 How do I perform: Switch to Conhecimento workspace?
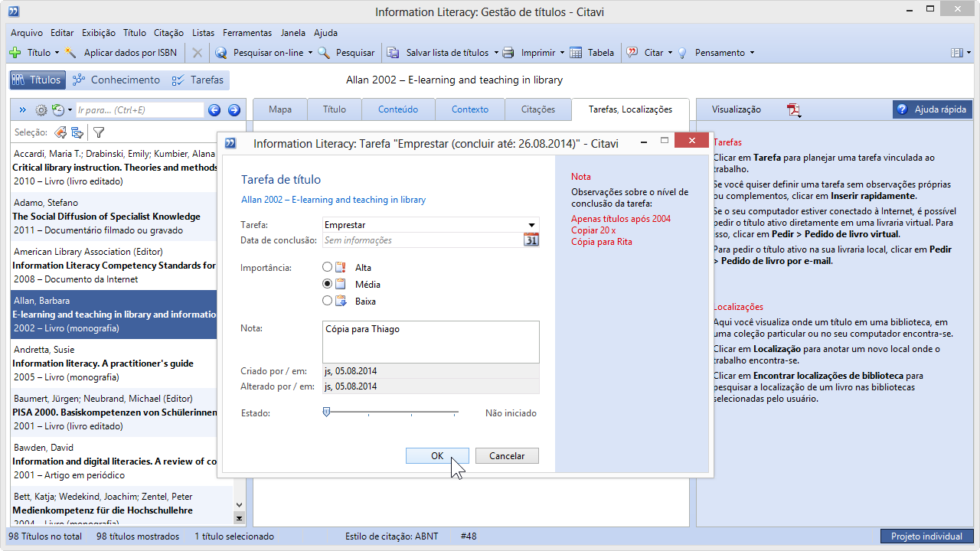point(116,80)
